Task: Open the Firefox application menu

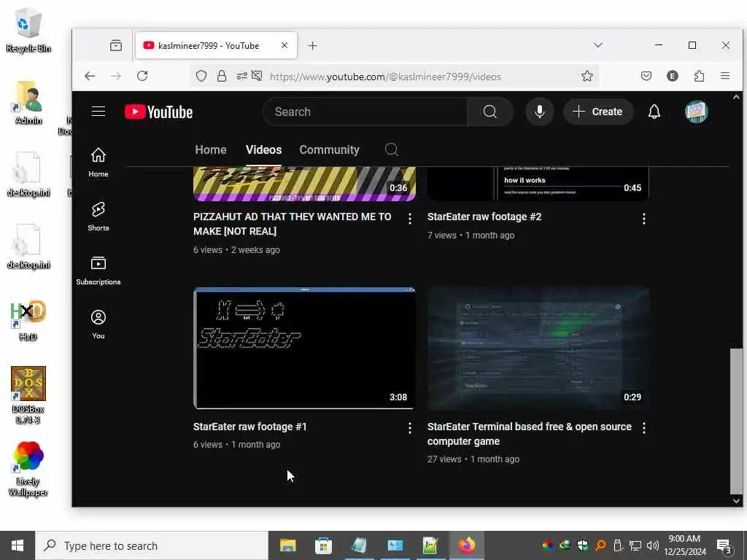Action: tap(724, 76)
